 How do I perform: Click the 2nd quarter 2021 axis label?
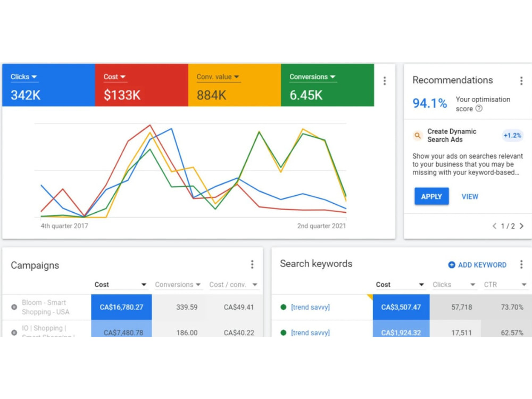(x=321, y=226)
